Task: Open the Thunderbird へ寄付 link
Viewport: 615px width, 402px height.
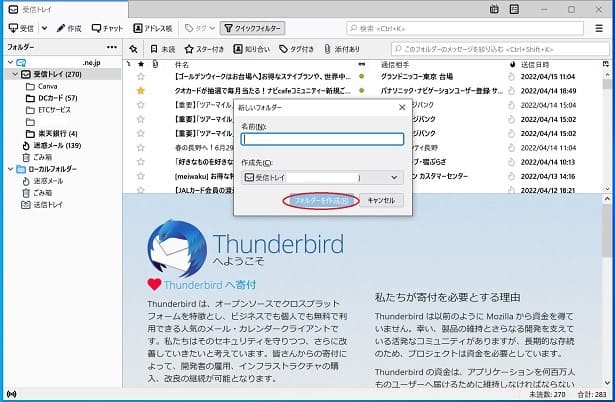Action: [210, 284]
